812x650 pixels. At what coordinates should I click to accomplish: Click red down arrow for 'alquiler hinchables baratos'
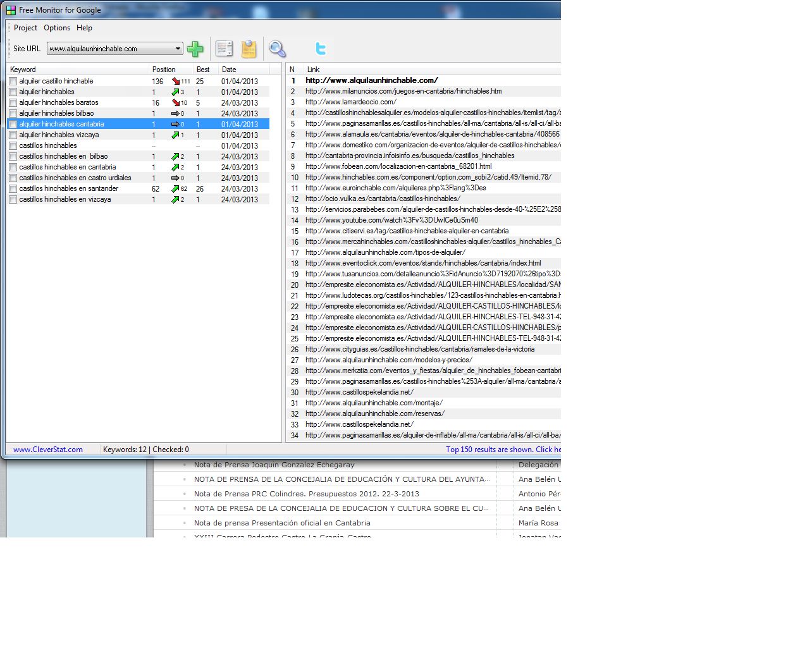(176, 102)
